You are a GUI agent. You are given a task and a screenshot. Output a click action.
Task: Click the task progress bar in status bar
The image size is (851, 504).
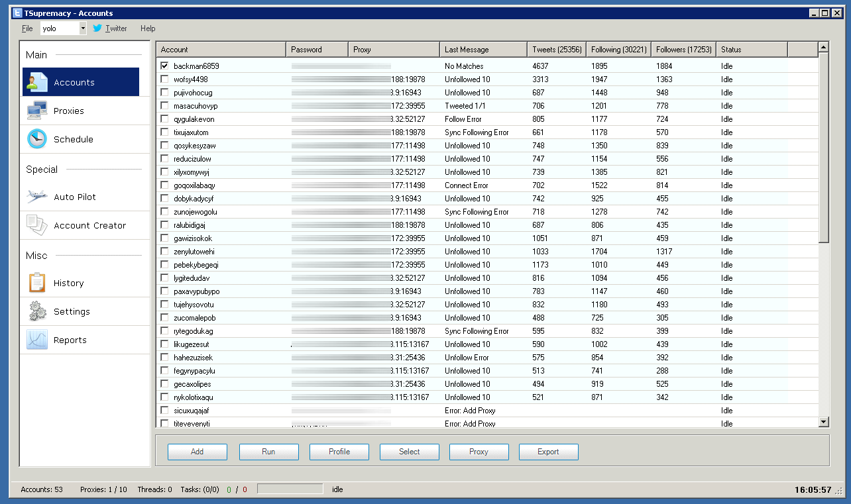coord(290,489)
